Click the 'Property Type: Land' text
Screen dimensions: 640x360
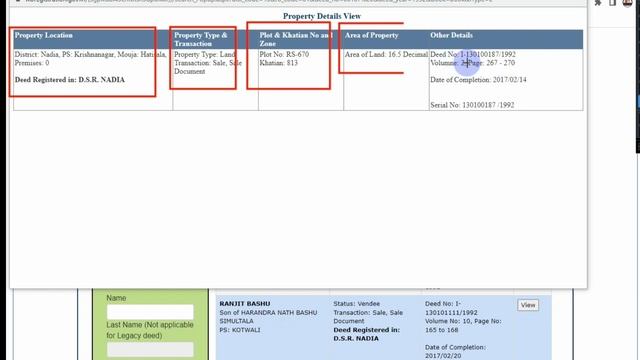click(204, 54)
